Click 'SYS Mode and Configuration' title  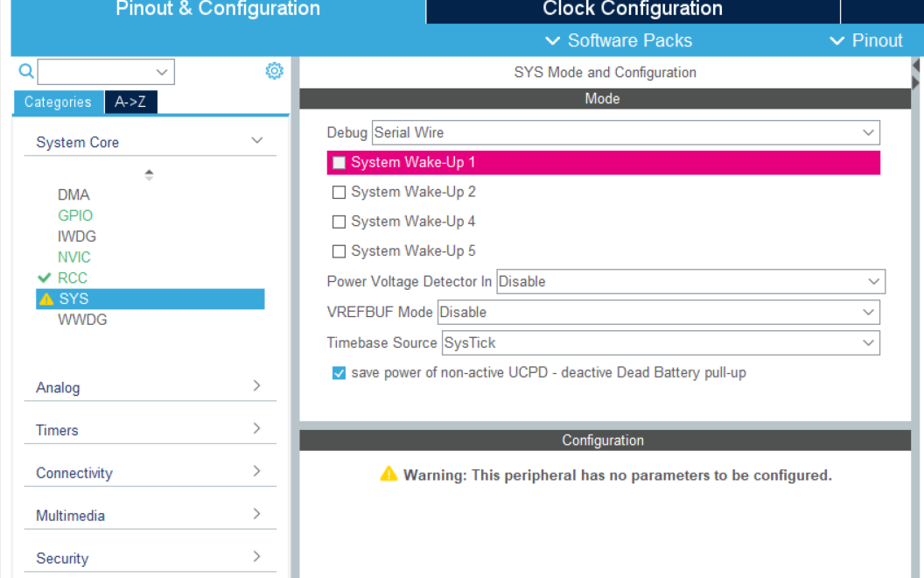click(605, 73)
